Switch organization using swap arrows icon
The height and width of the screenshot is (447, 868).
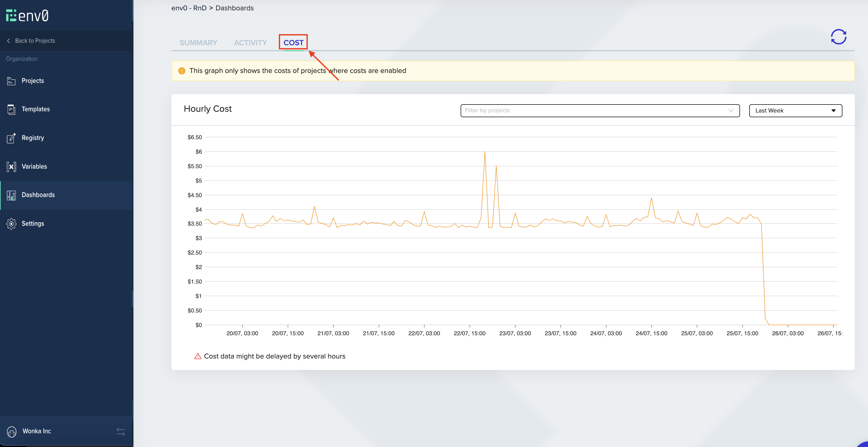click(121, 431)
